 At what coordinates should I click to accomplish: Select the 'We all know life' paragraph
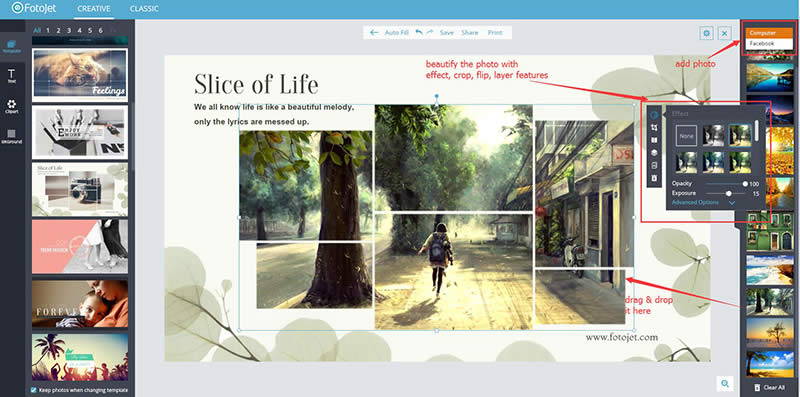click(274, 115)
